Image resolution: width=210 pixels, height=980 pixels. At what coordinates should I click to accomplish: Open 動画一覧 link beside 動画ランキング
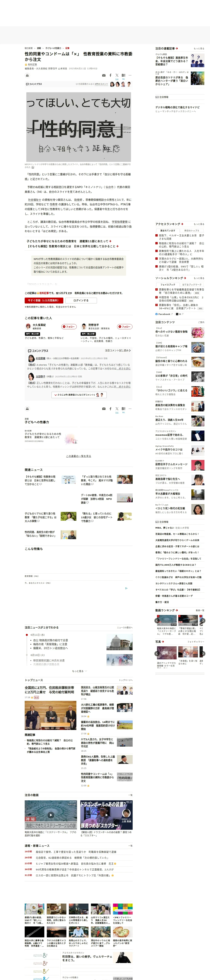pyautogui.click(x=200, y=610)
